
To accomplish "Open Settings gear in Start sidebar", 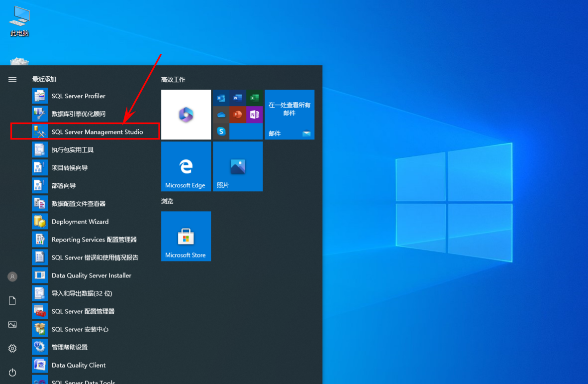I will 12,348.
